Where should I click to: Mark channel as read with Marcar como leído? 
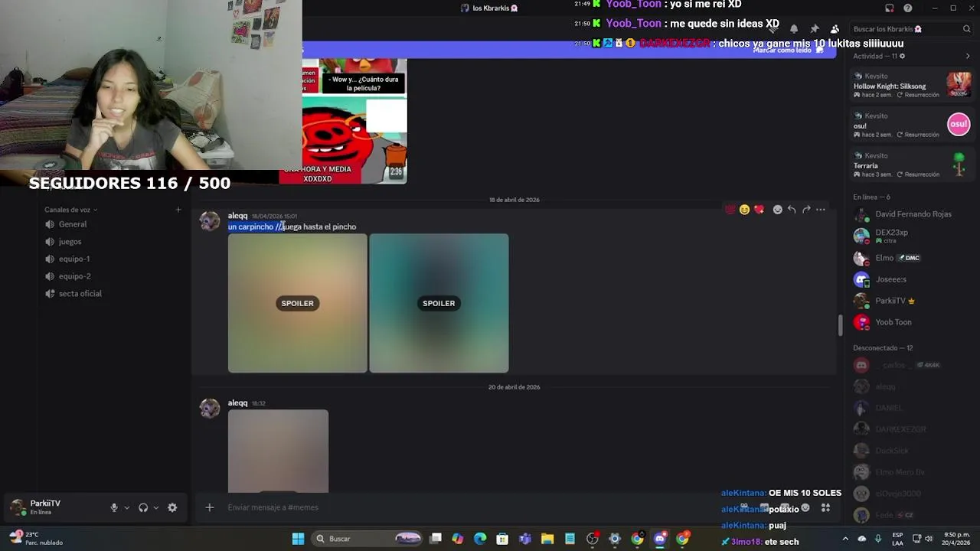tap(787, 50)
